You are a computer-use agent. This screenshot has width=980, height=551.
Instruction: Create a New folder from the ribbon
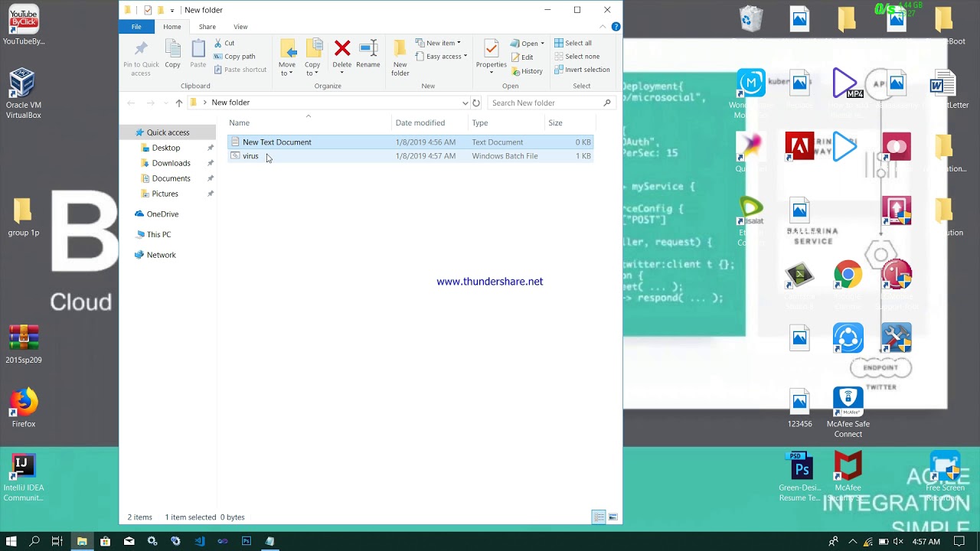(400, 58)
